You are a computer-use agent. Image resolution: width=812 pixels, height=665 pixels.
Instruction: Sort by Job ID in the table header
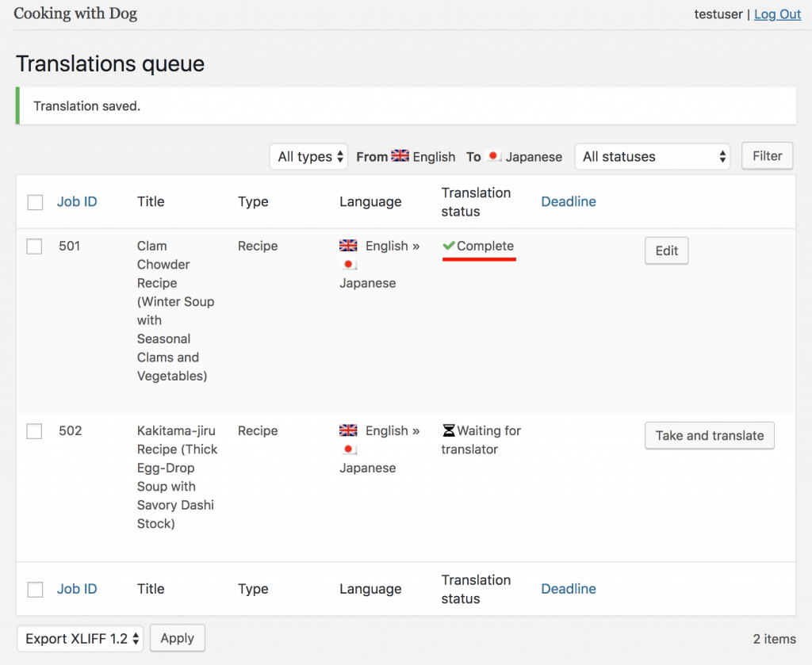[77, 201]
